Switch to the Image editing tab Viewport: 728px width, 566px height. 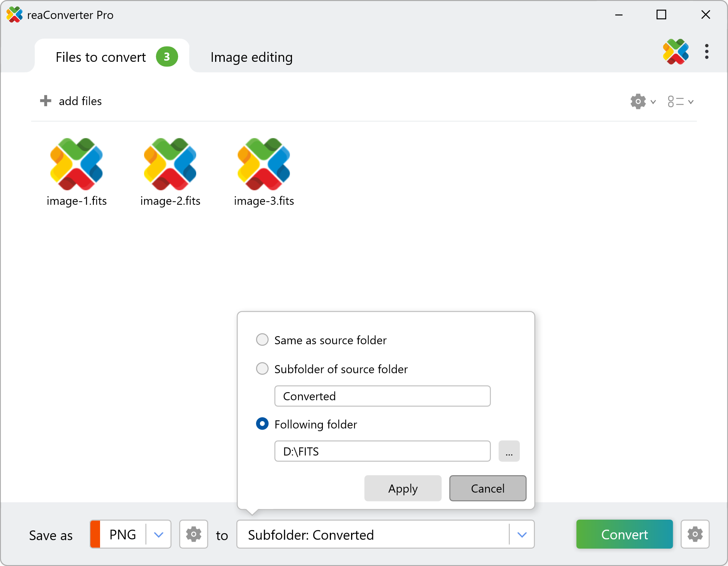click(x=251, y=57)
